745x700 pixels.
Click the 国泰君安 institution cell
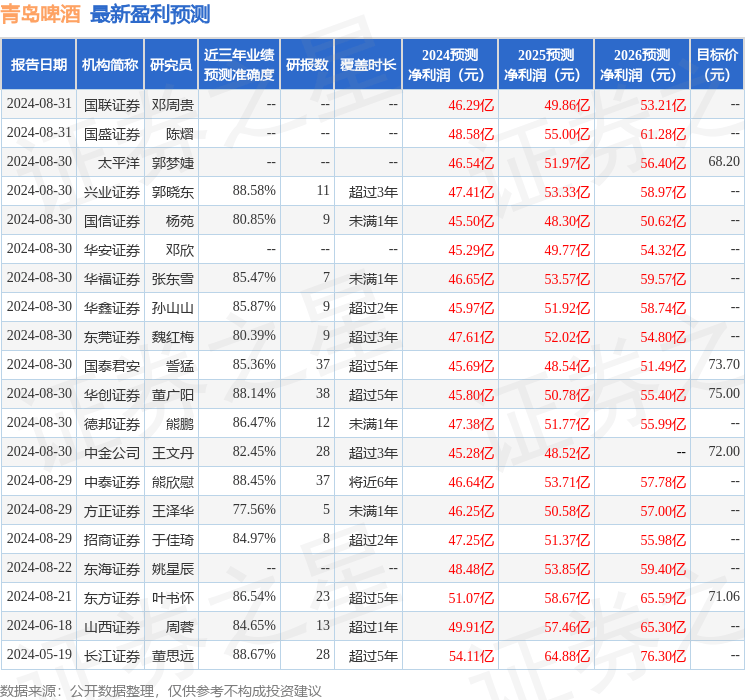[x=112, y=366]
